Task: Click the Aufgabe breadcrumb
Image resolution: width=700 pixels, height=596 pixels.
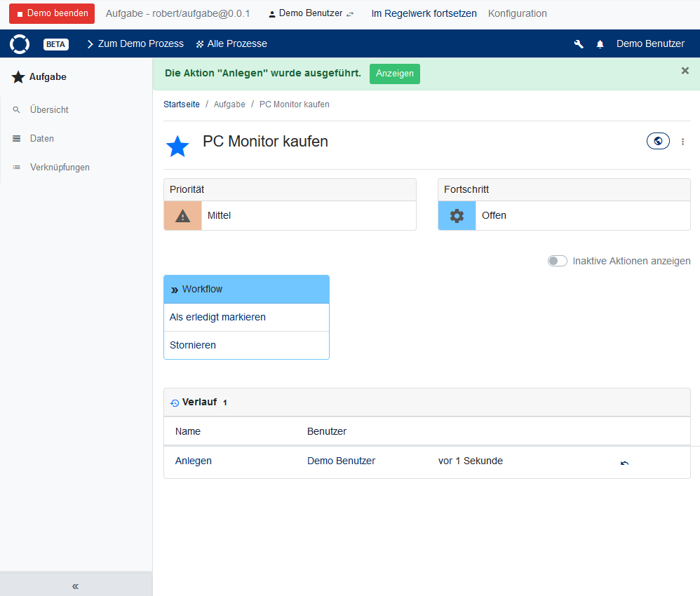Action: pos(229,104)
